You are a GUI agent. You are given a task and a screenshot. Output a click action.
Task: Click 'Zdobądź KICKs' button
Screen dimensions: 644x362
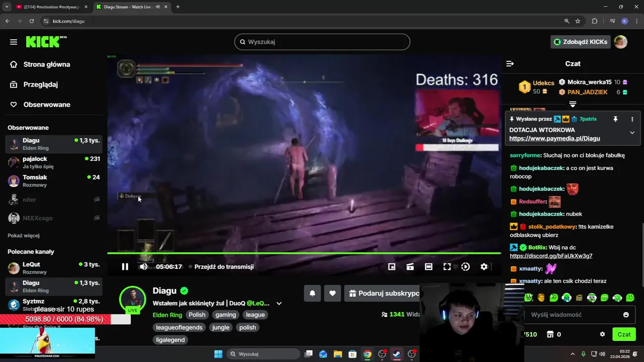(581, 42)
